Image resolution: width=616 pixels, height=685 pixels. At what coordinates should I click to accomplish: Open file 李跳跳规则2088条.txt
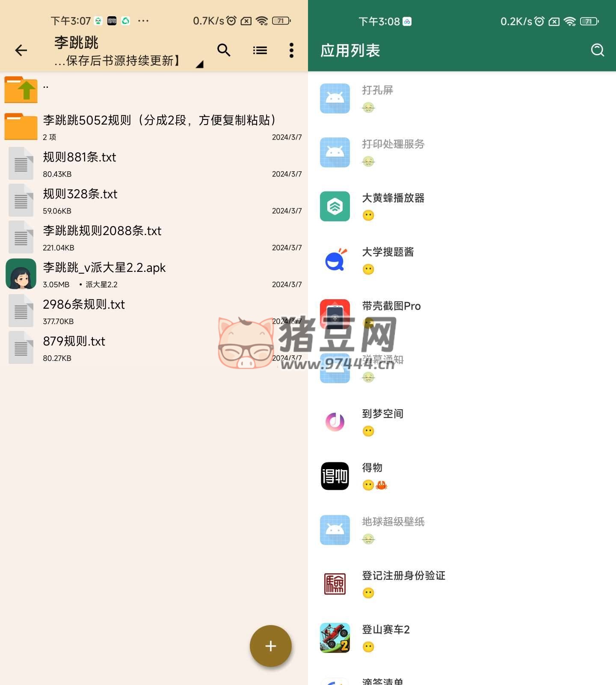(154, 238)
